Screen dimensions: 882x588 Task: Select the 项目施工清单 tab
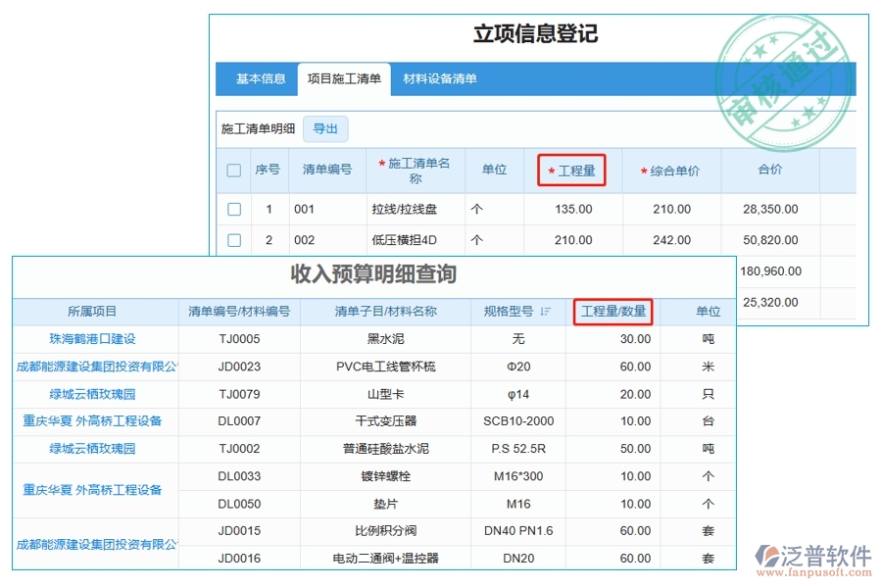coord(346,81)
